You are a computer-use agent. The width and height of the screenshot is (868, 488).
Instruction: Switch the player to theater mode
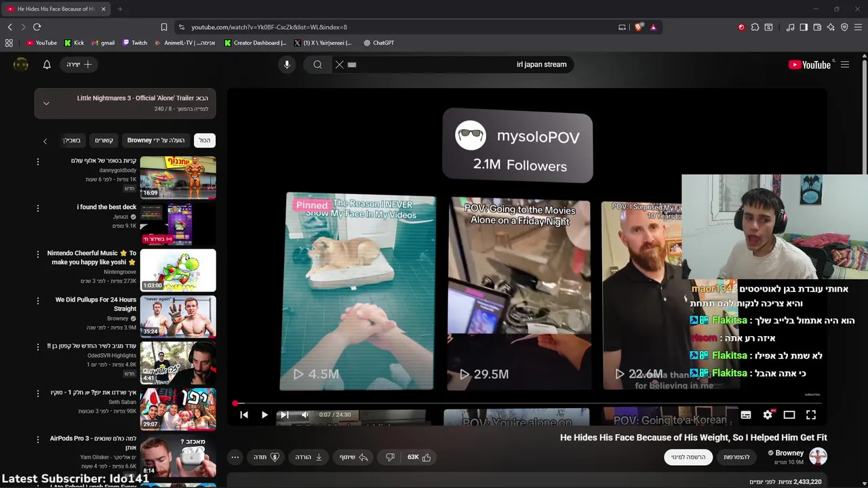(x=789, y=415)
